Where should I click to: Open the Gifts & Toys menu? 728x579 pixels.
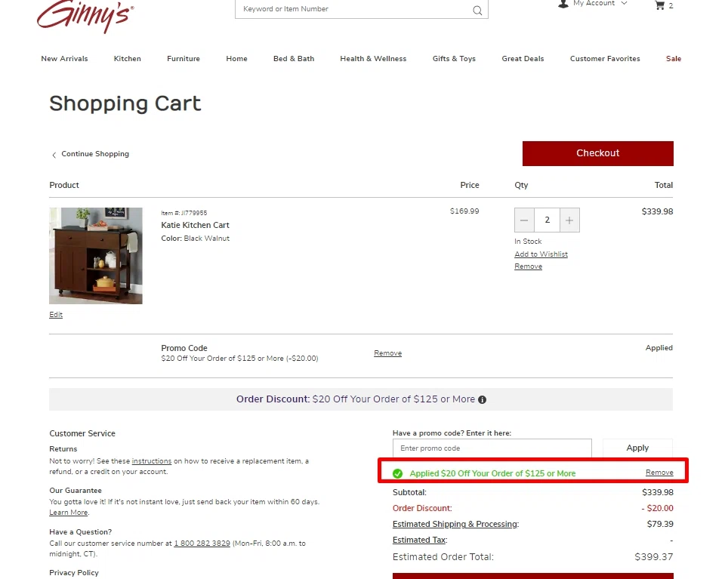[x=454, y=58]
